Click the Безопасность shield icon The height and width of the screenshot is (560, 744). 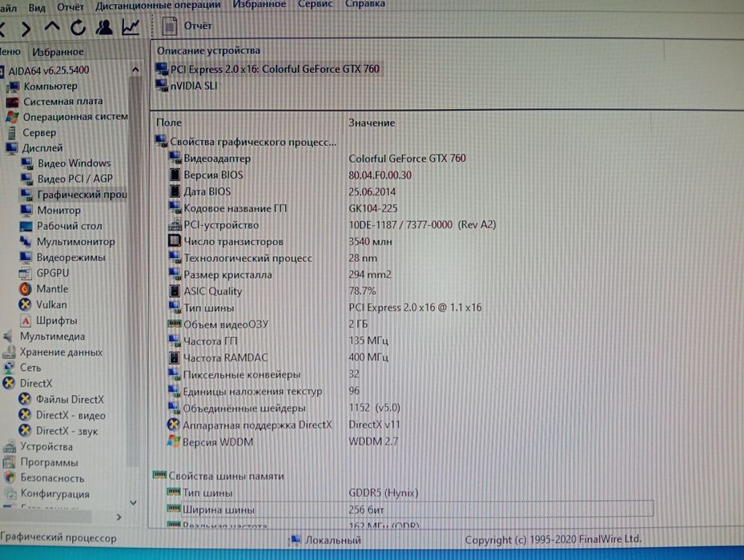pos(9,478)
